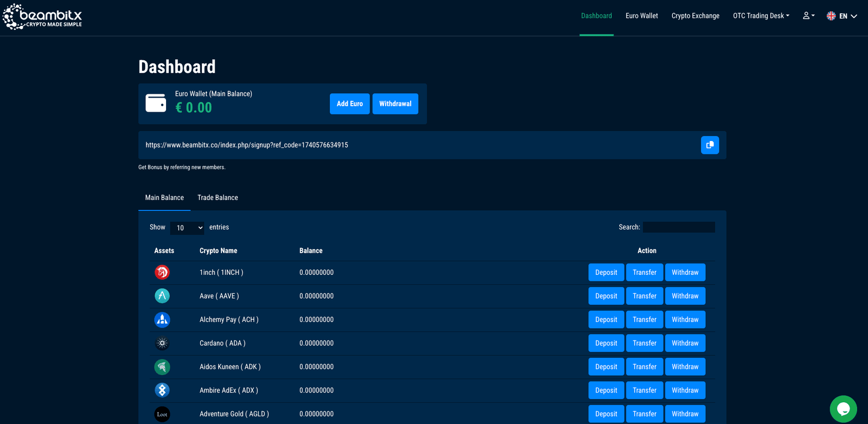Click the Aidos Kuneen coin icon
The image size is (868, 424).
[162, 367]
